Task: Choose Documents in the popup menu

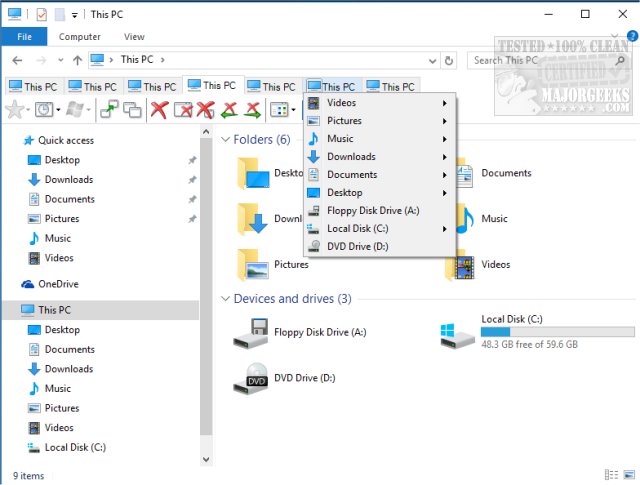Action: click(x=380, y=175)
